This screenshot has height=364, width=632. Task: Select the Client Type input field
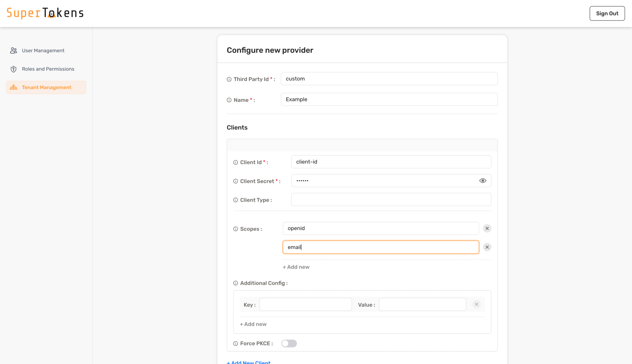click(x=391, y=199)
